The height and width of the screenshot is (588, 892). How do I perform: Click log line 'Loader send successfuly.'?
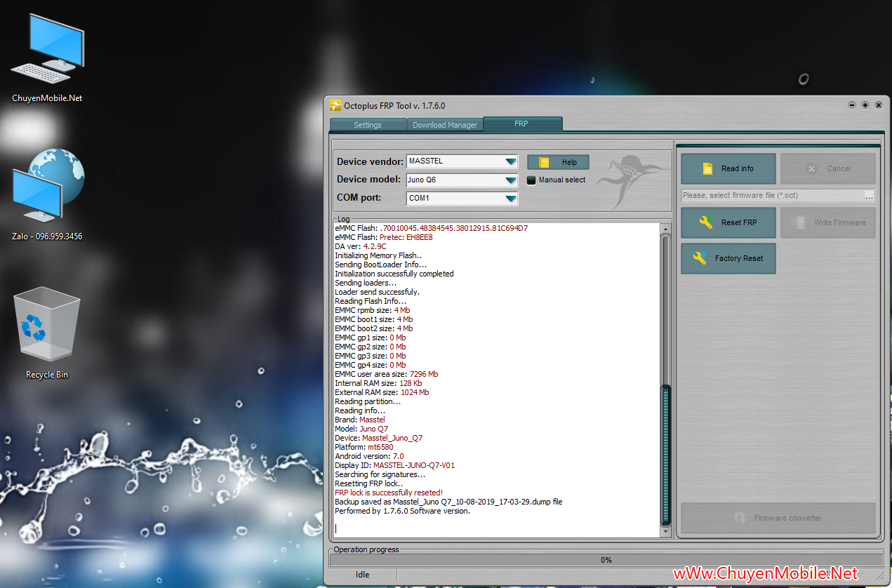click(x=377, y=292)
